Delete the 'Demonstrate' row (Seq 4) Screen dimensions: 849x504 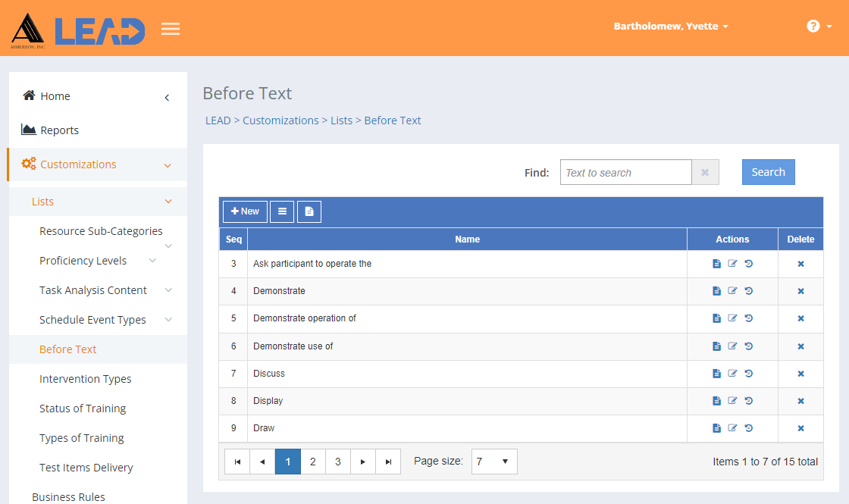click(800, 291)
